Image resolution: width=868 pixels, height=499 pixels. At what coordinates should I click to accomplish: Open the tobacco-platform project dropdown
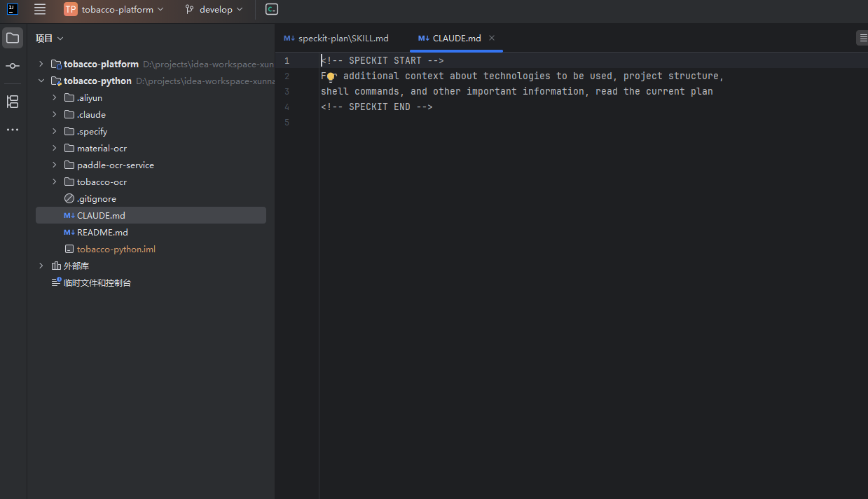click(114, 9)
